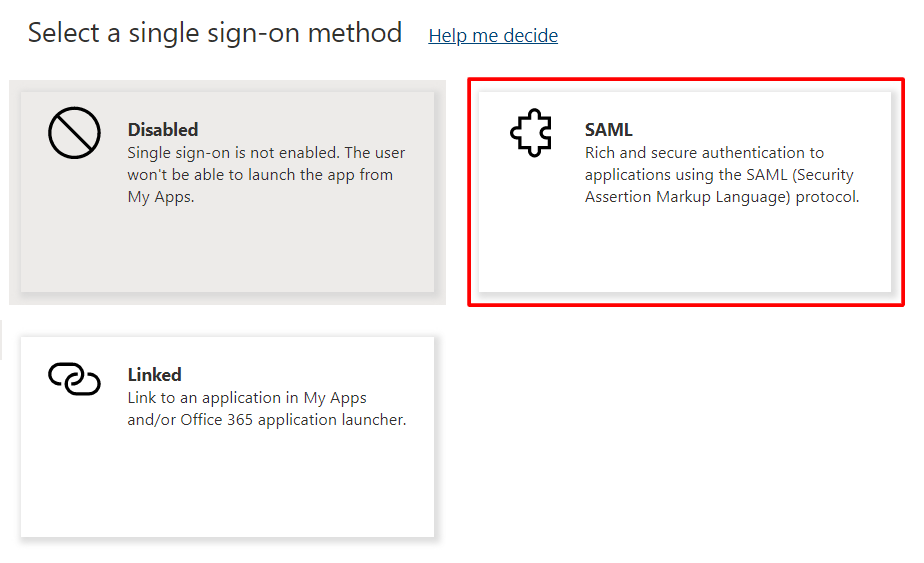The image size is (924, 563).
Task: Click the SAML puzzle piece icon
Action: pyautogui.click(x=531, y=134)
